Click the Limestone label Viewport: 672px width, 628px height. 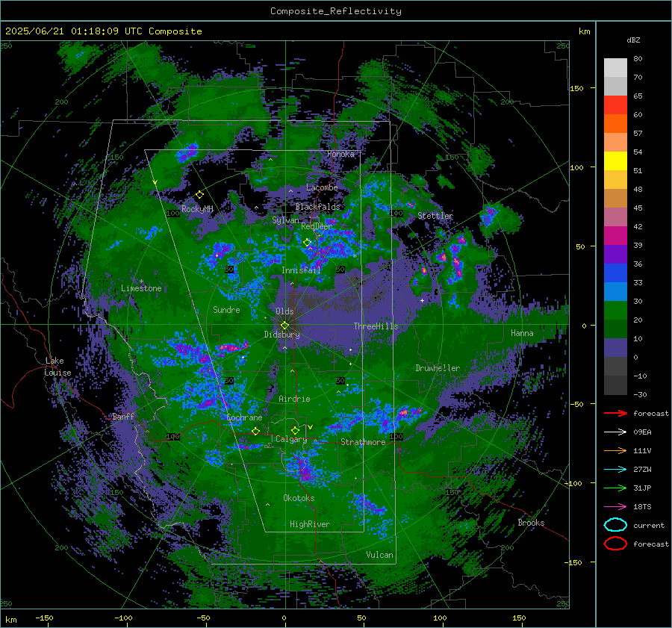click(141, 288)
